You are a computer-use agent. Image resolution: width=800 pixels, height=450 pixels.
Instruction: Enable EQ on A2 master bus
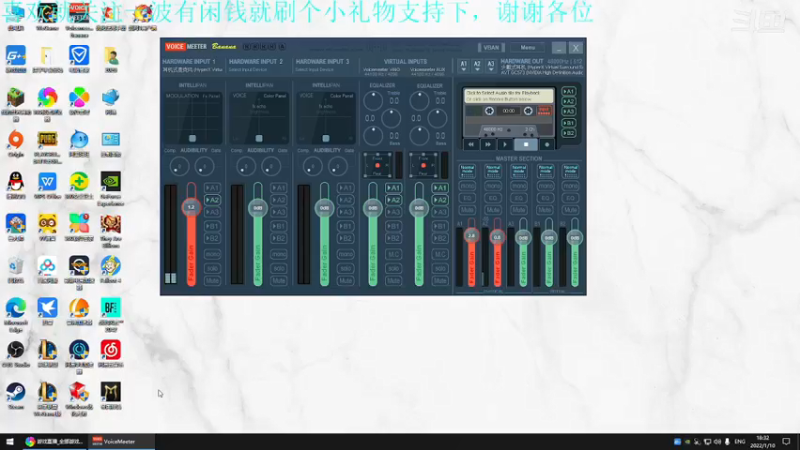click(493, 198)
